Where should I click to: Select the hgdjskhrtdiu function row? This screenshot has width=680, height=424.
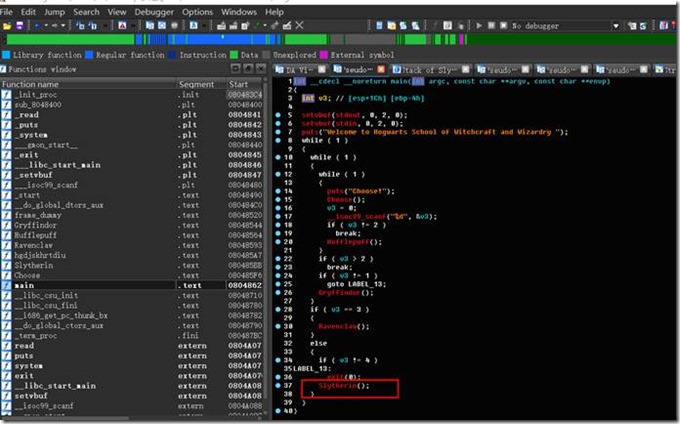click(x=131, y=255)
